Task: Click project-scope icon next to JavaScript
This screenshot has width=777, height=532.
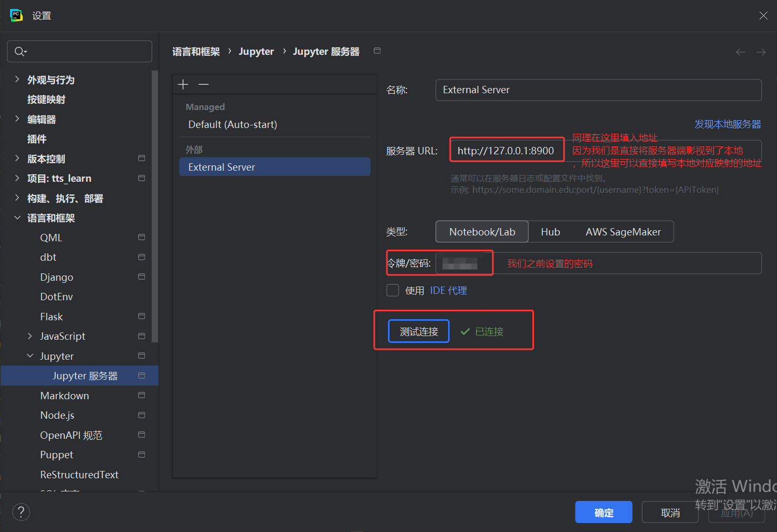Action: pyautogui.click(x=141, y=336)
